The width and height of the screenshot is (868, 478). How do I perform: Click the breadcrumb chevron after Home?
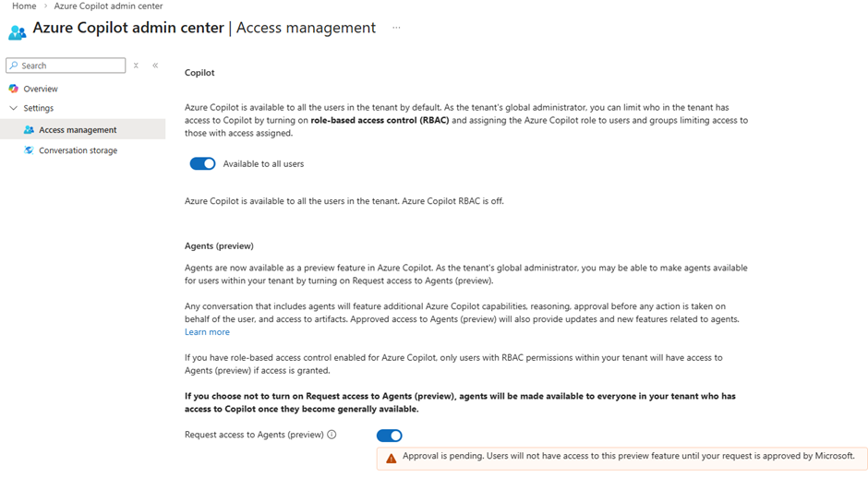45,6
